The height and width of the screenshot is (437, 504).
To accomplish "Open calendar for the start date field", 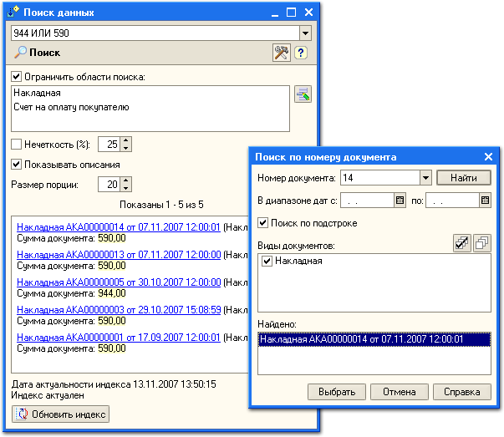I will (400, 201).
